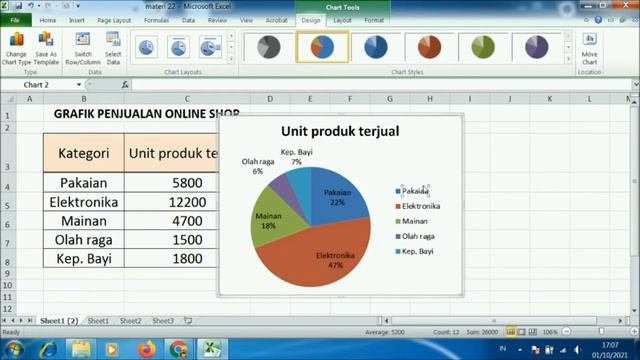Go to last sheet navigation arrow

pyautogui.click(x=30, y=321)
